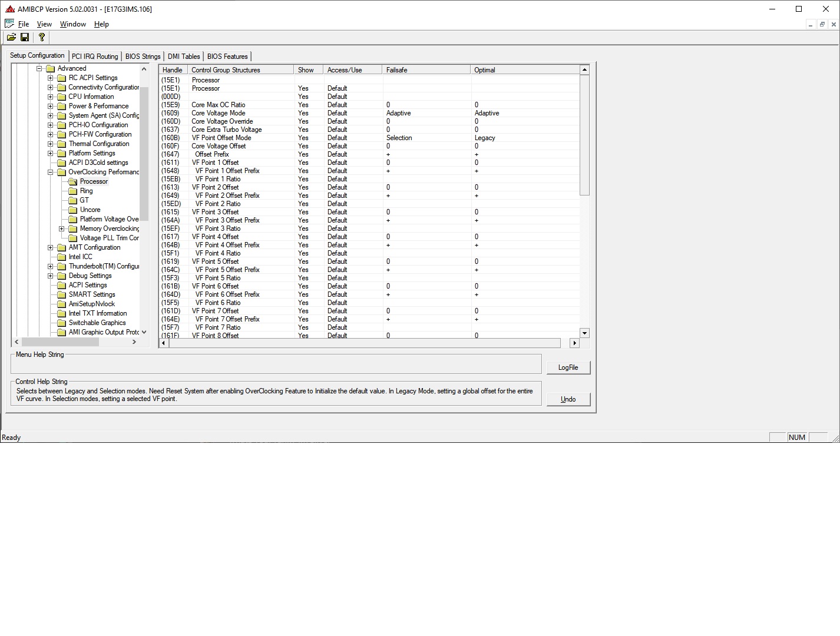Open the File menu
The height and width of the screenshot is (636, 840).
(x=24, y=24)
